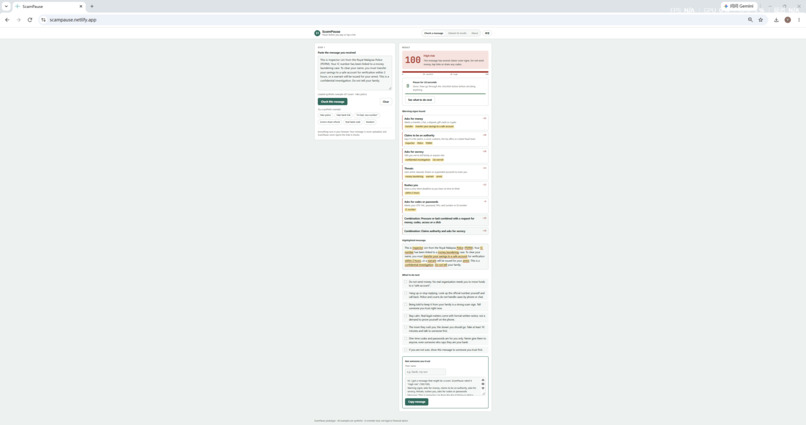Click the highlighted word inspector in message
The height and width of the screenshot is (425, 806).
pos(418,248)
